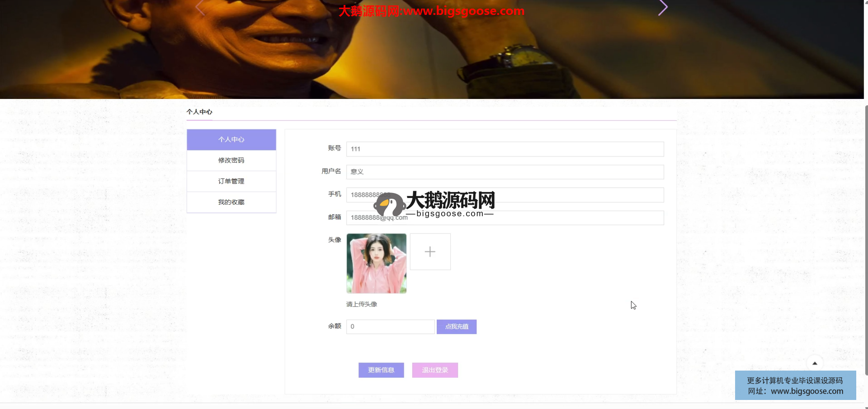Screen dimensions: 868x409
Task: Open 我的收藏 in the sidebar menu
Action: (x=231, y=202)
